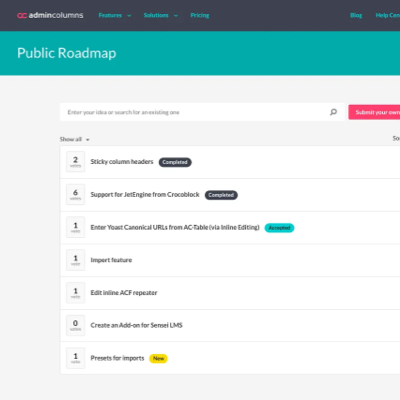Image resolution: width=400 pixels, height=400 pixels.
Task: Open the Show all filter dropdown
Action: [x=75, y=139]
